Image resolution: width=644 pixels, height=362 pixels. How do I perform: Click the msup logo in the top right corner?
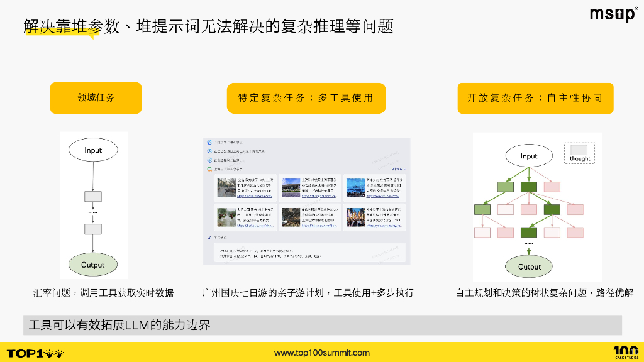[x=613, y=14]
